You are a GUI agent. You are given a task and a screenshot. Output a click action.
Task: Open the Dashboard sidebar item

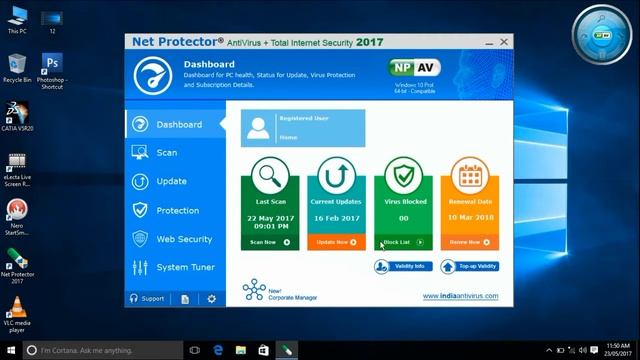tap(175, 124)
